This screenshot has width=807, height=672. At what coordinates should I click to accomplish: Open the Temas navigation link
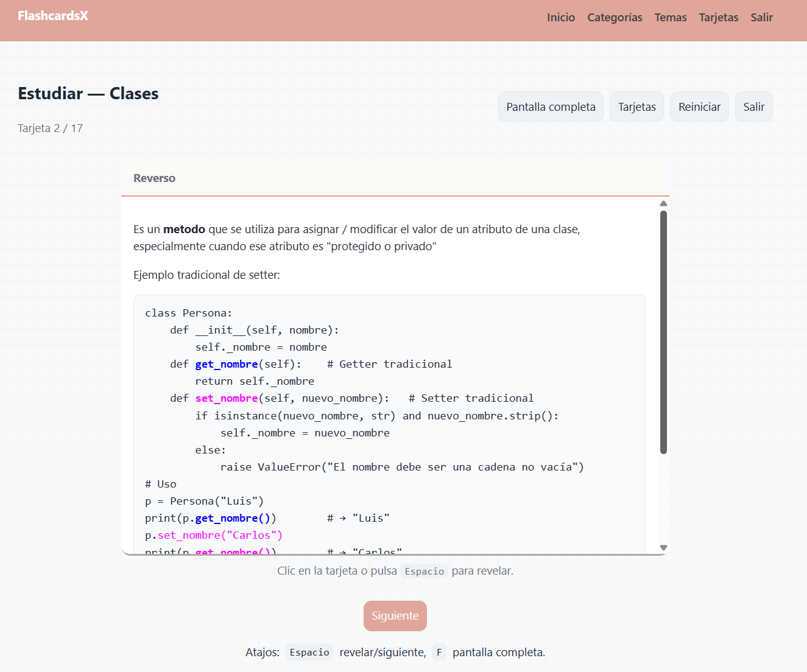pos(670,18)
